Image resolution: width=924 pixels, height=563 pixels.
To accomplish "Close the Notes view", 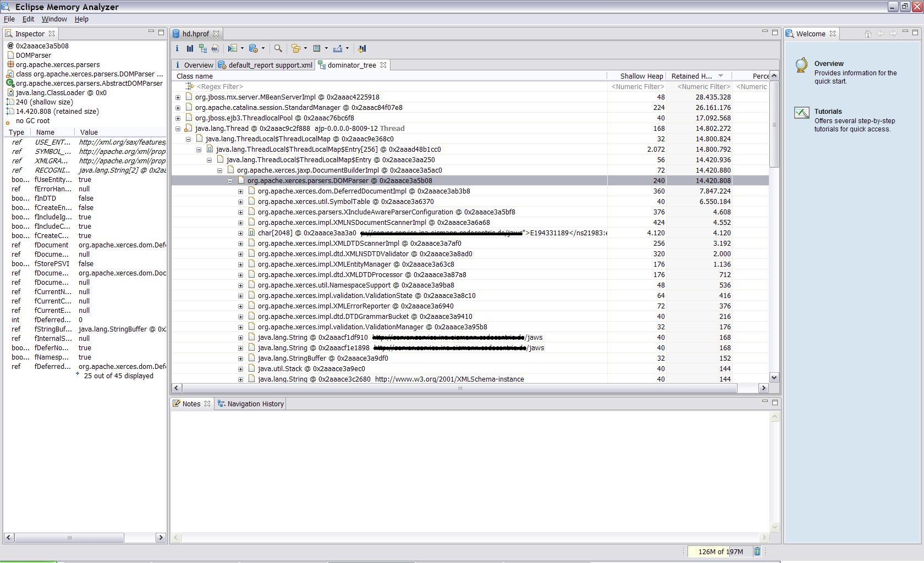I will coord(207,404).
